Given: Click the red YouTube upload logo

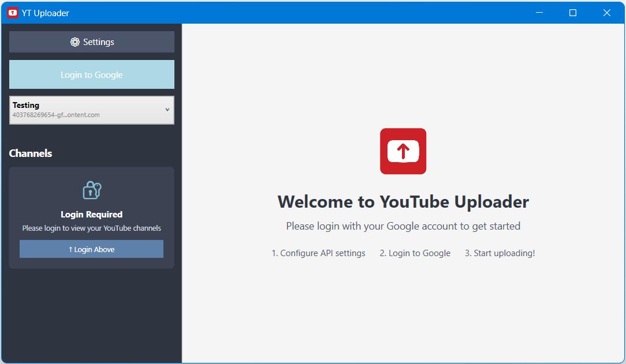Looking at the screenshot, I should (x=403, y=151).
